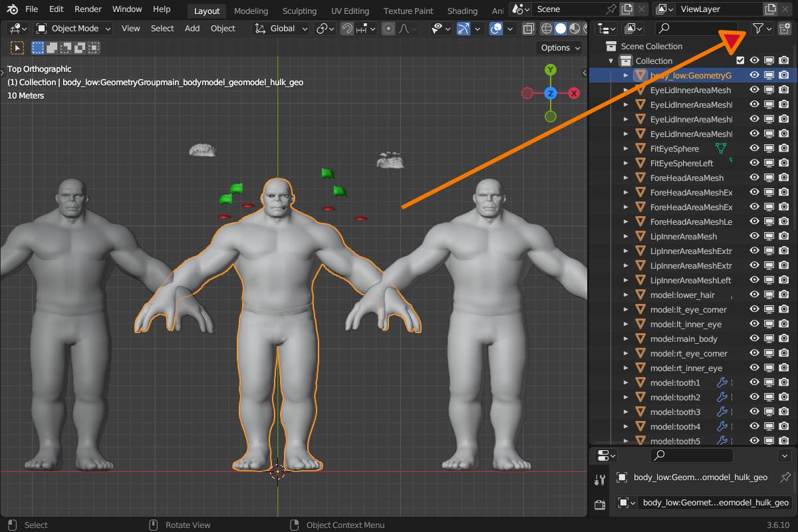
Task: Open the Options dropdown
Action: point(559,48)
